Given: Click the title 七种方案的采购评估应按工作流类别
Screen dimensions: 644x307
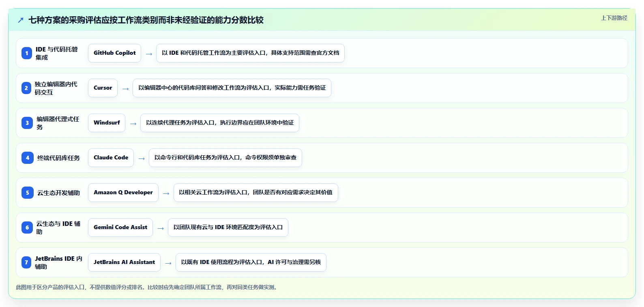Looking at the screenshot, I should pos(146,20).
